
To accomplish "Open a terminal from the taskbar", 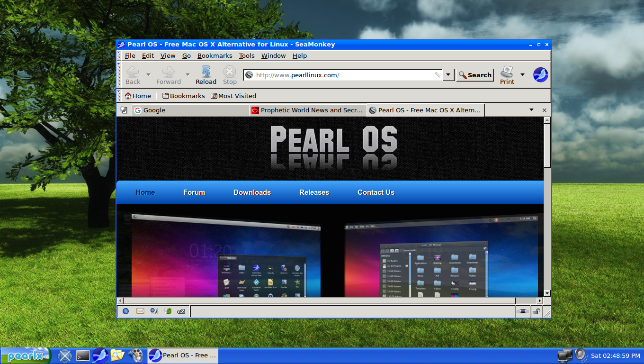I will pos(82,355).
